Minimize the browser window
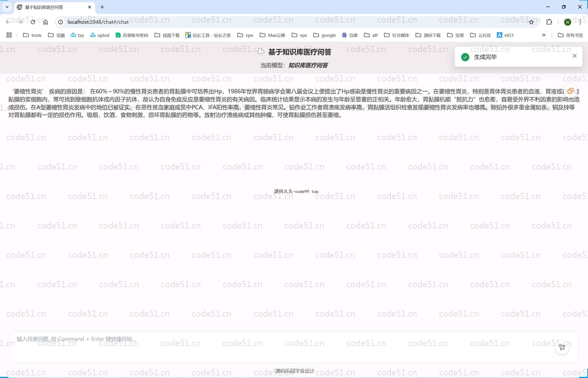The width and height of the screenshot is (588, 378). [x=548, y=7]
